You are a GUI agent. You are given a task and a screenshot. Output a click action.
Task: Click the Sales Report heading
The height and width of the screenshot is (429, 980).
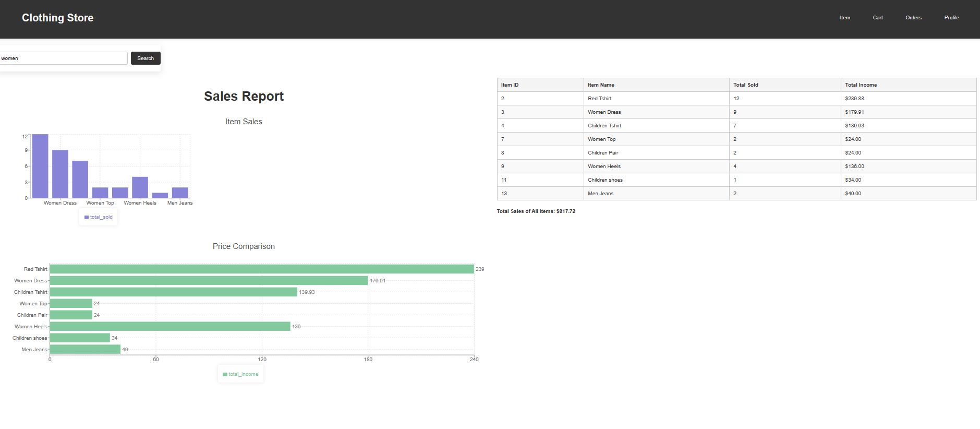tap(244, 97)
